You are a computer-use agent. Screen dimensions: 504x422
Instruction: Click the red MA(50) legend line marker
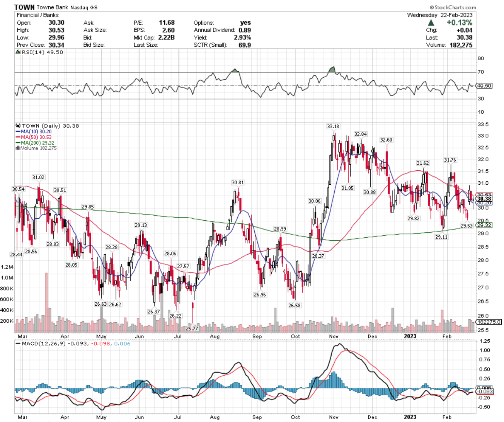[x=18, y=137]
